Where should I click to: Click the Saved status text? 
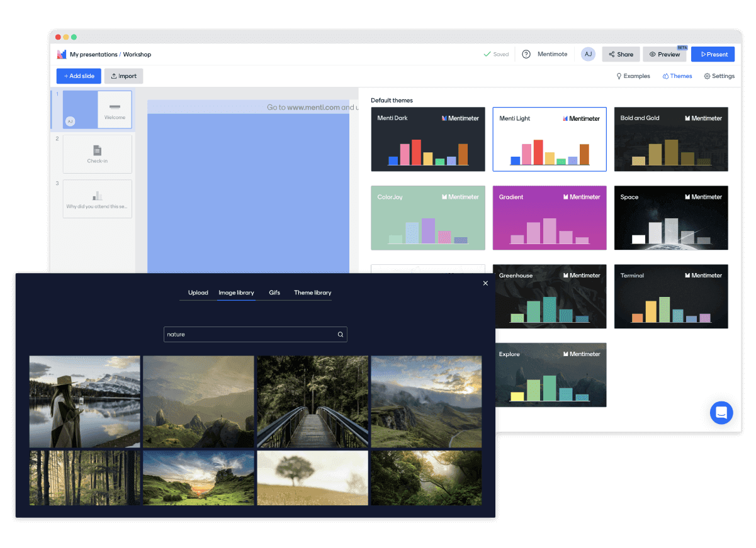tap(501, 55)
